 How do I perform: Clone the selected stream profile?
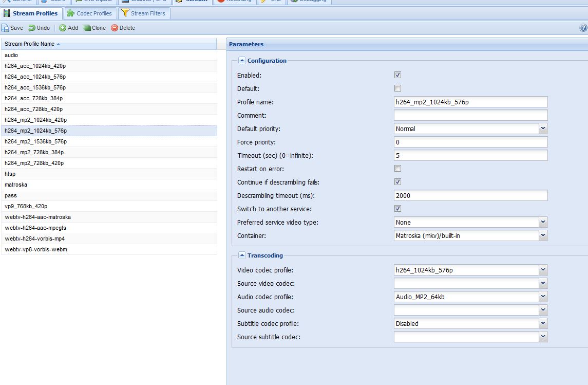click(x=94, y=28)
